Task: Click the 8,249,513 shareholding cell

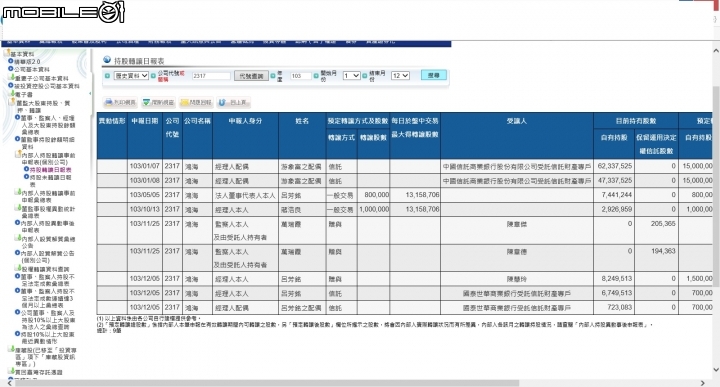Action: tap(614, 279)
